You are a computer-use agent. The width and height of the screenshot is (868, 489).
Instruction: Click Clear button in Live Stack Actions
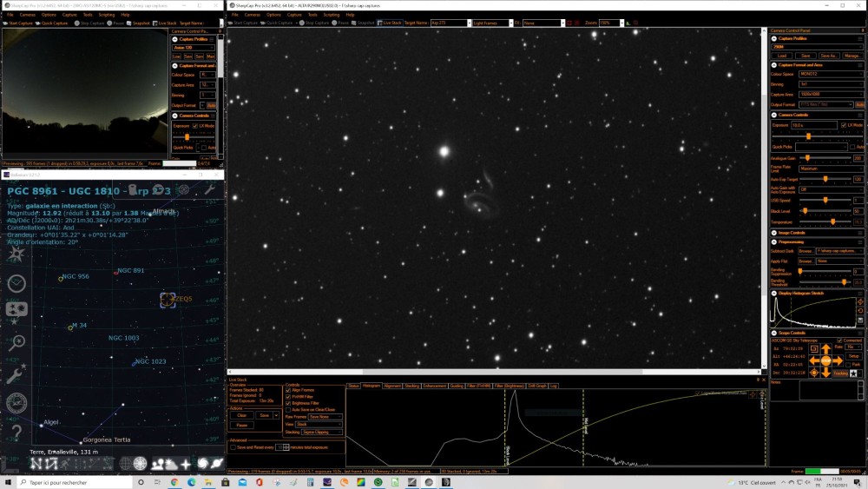point(242,415)
